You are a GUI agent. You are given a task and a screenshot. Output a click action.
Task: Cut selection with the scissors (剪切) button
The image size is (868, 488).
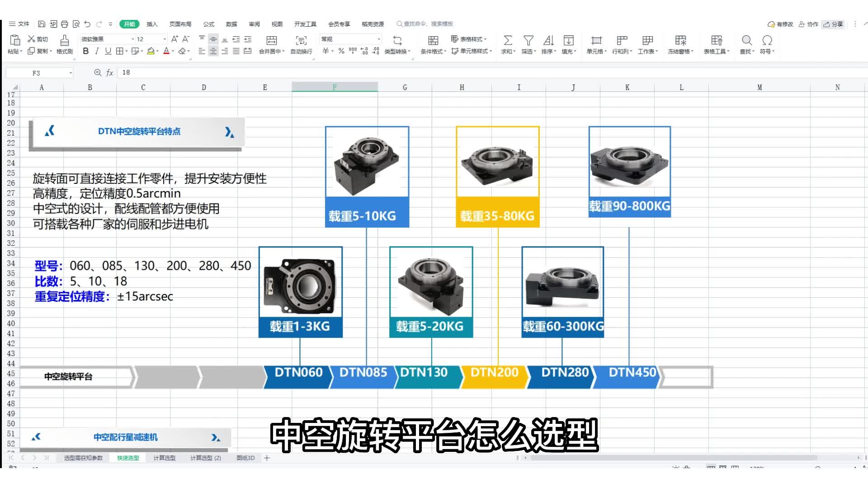point(38,39)
